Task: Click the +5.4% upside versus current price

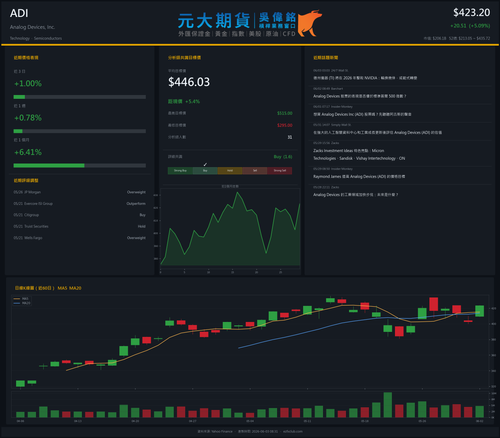Action: coord(192,101)
